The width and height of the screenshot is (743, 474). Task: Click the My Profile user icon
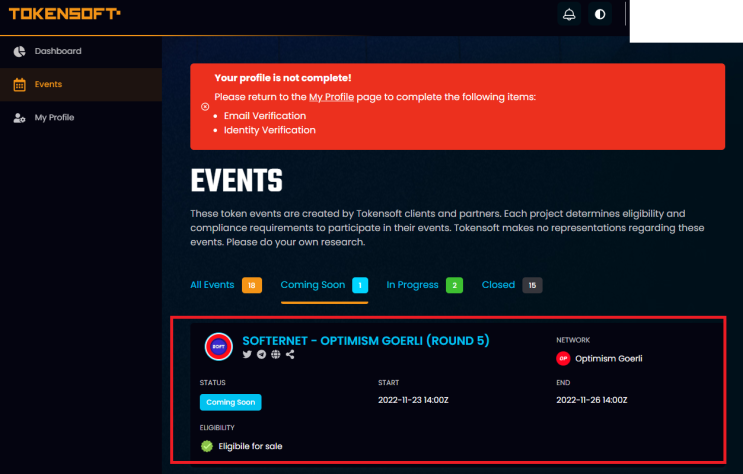19,118
